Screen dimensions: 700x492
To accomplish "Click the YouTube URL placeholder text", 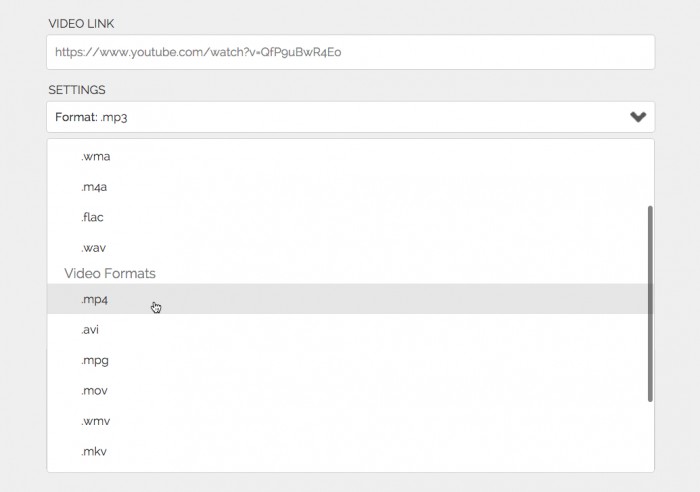I will 198,52.
